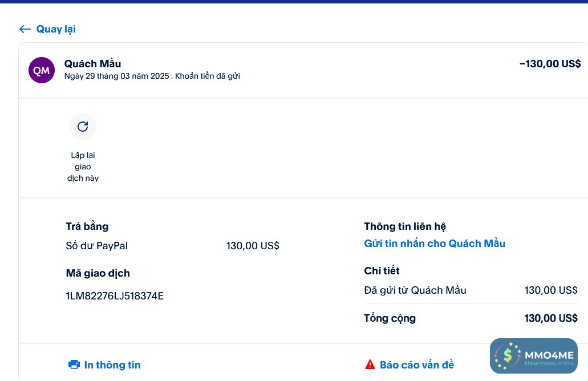This screenshot has width=588, height=381.
Task: Open the "Báo cáo vấn đề" link
Action: point(417,365)
